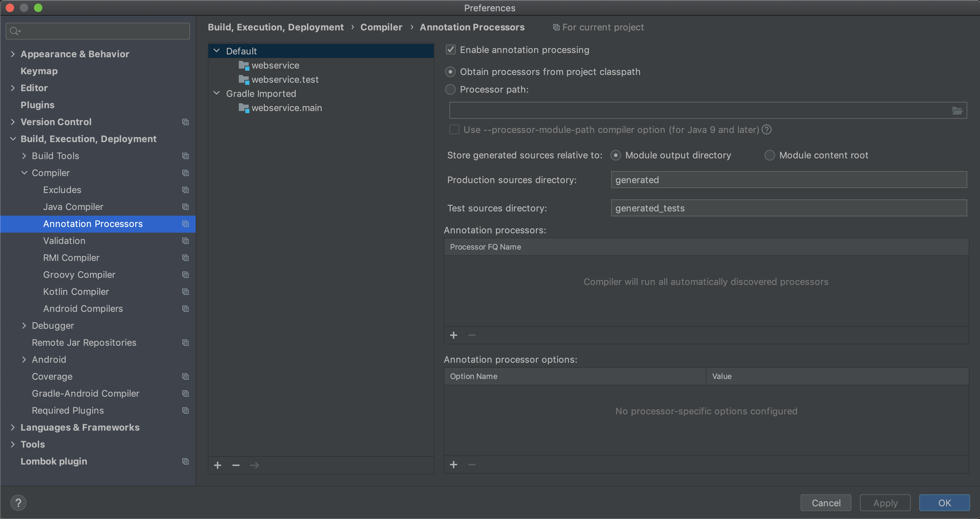
Task: Click project-level icon next to Java Compiler
Action: click(185, 207)
